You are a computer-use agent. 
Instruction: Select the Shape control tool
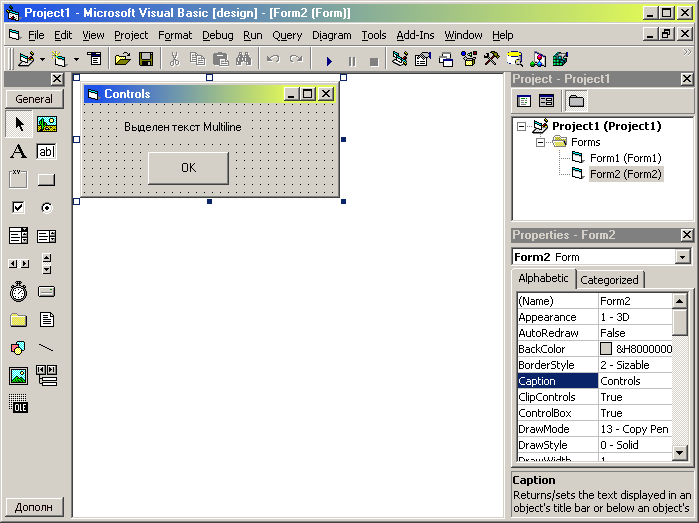tap(18, 347)
